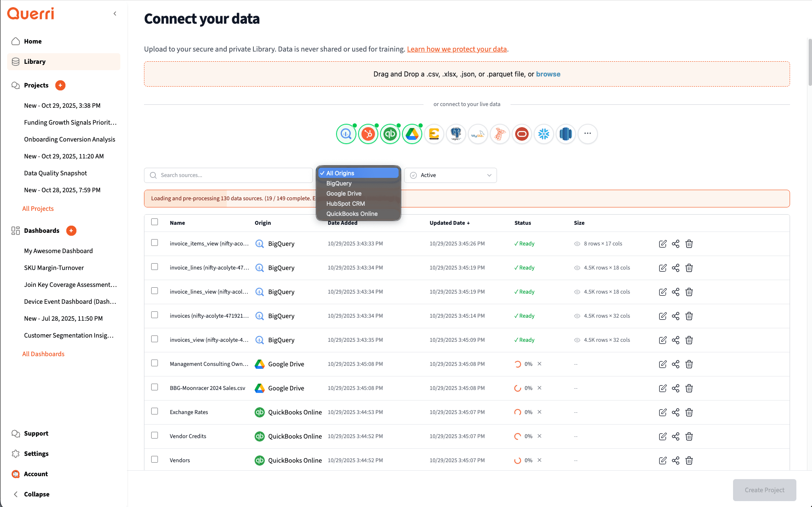Open the edit icon for Exchange Rates
812x507 pixels.
(663, 412)
